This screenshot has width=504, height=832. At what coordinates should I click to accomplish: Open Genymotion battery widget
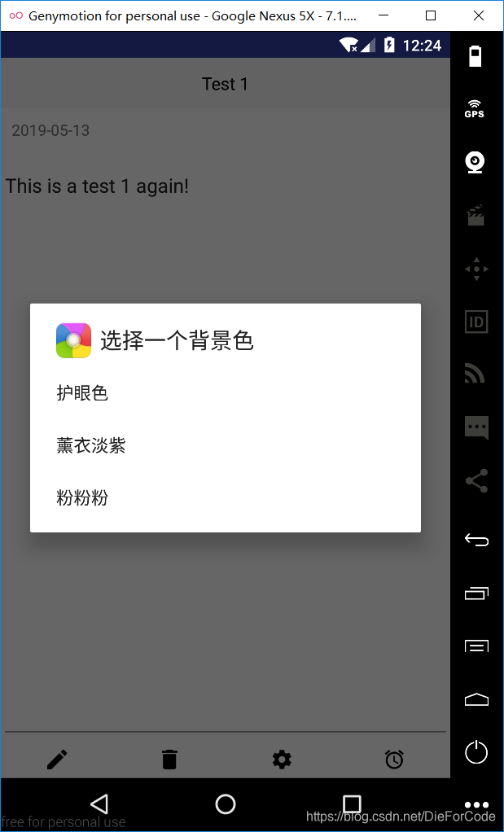(476, 56)
